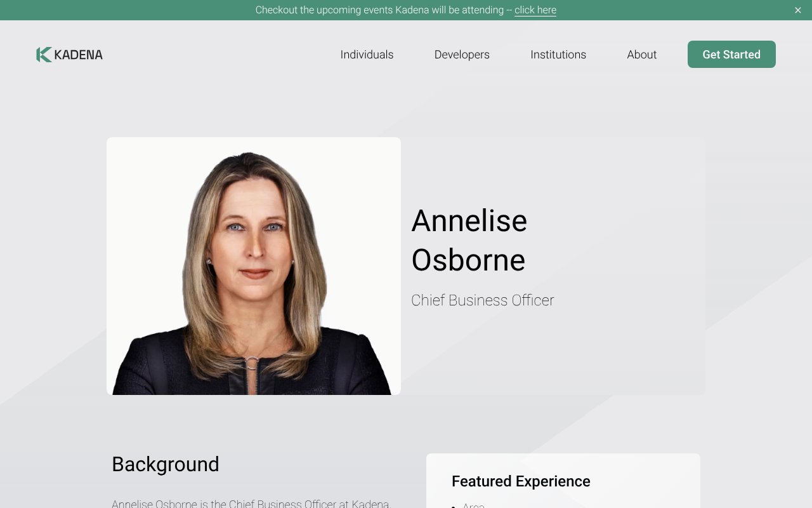Click the Background section heading
812x508 pixels.
[x=166, y=464]
